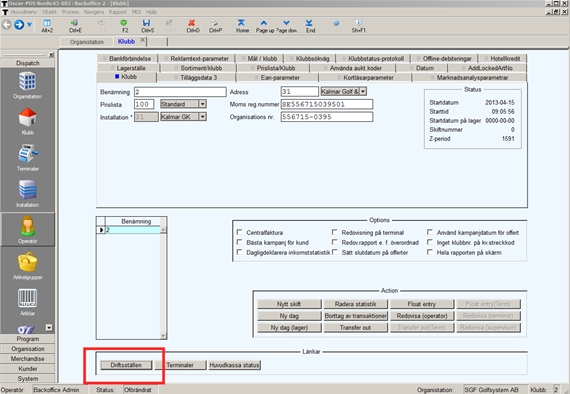The width and height of the screenshot is (570, 394).
Task: Open Kunder sidebar section
Action: pos(28,369)
